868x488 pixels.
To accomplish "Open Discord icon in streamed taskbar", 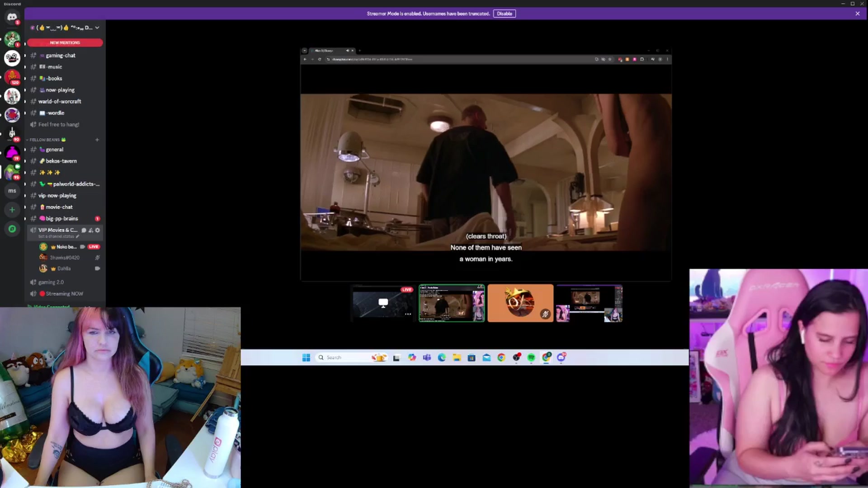I will (x=561, y=357).
